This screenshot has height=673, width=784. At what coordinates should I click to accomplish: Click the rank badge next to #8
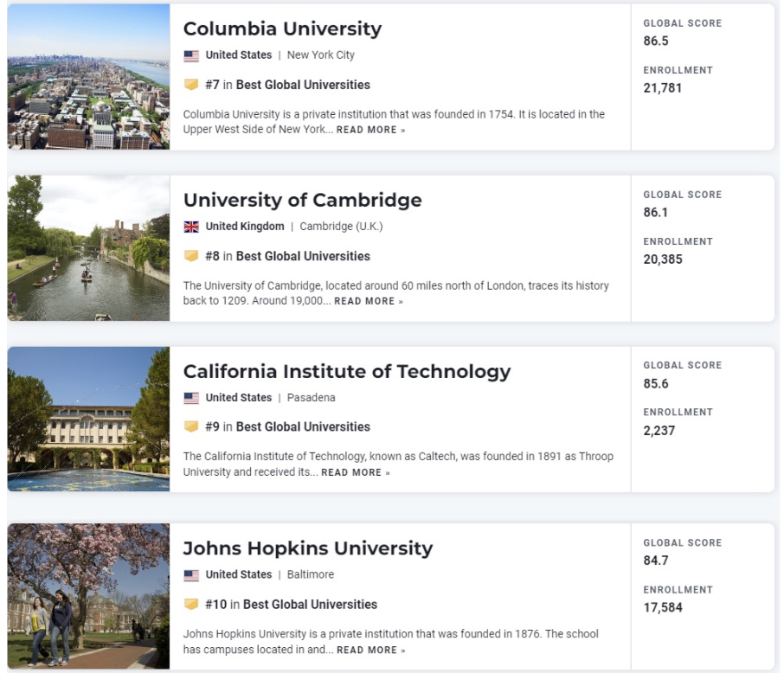193,256
